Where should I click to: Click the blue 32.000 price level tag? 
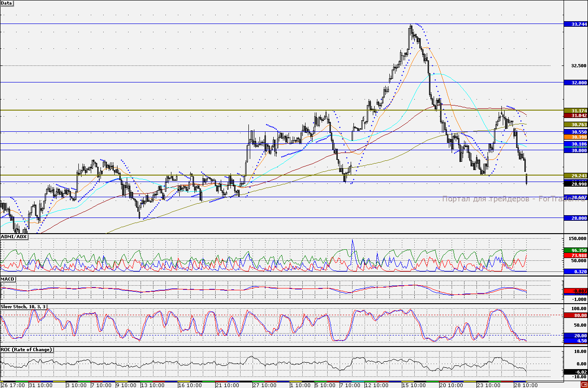click(576, 82)
